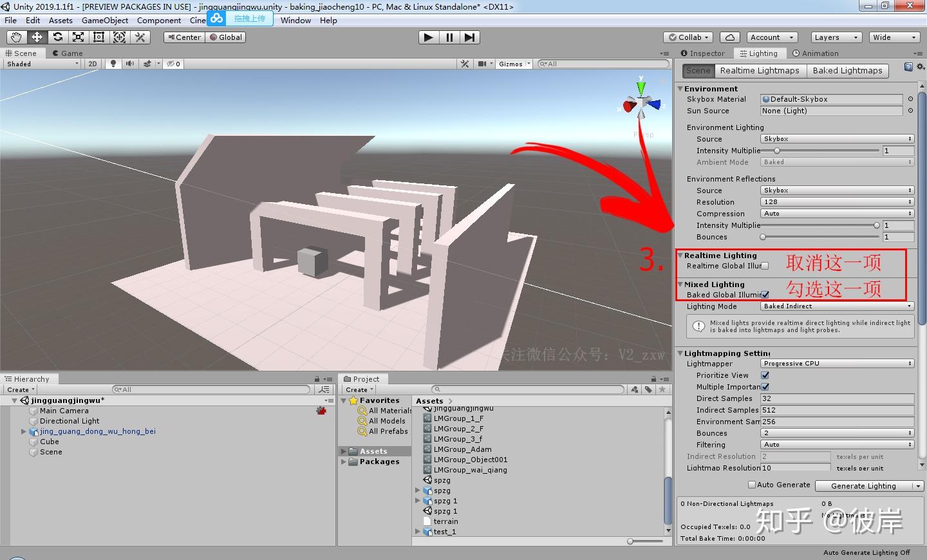Click the Generate Lighting button
The image size is (927, 560).
[x=863, y=486]
